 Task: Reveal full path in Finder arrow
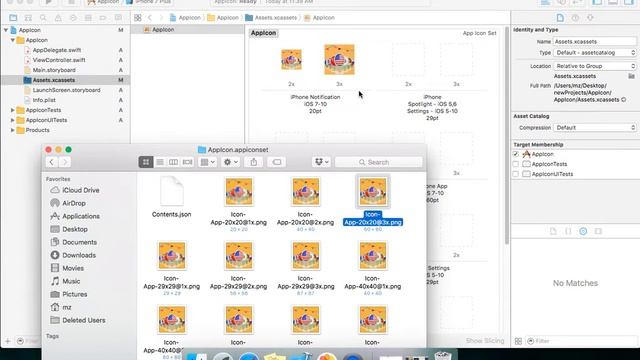pos(624,100)
